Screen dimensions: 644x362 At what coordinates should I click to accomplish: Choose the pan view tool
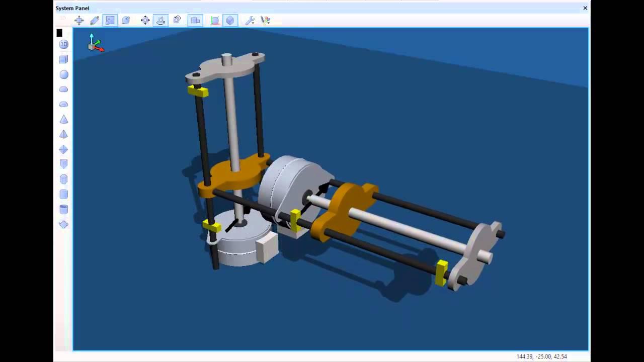point(145,20)
